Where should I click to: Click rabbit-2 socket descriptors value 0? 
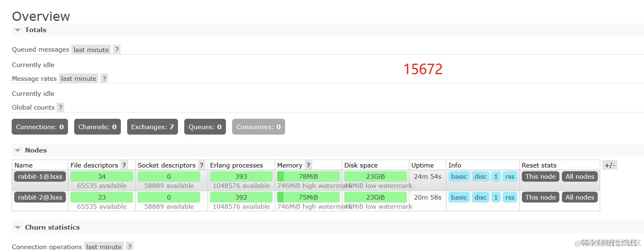click(169, 197)
